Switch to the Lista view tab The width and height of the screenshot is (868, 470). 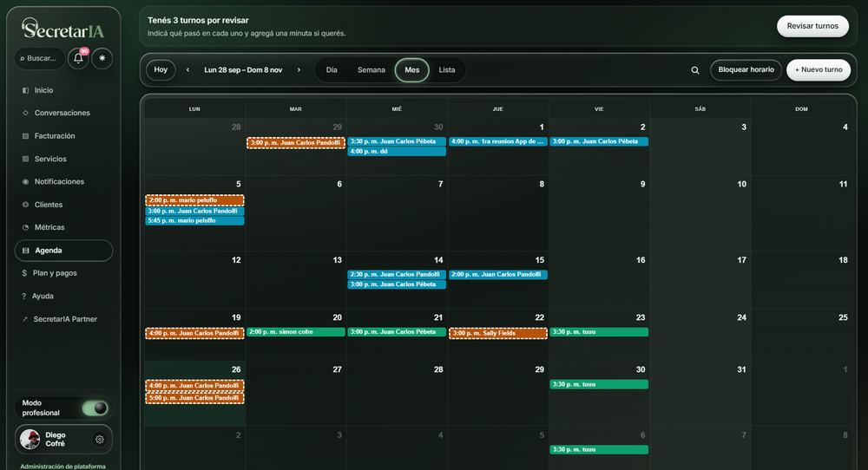tap(447, 70)
